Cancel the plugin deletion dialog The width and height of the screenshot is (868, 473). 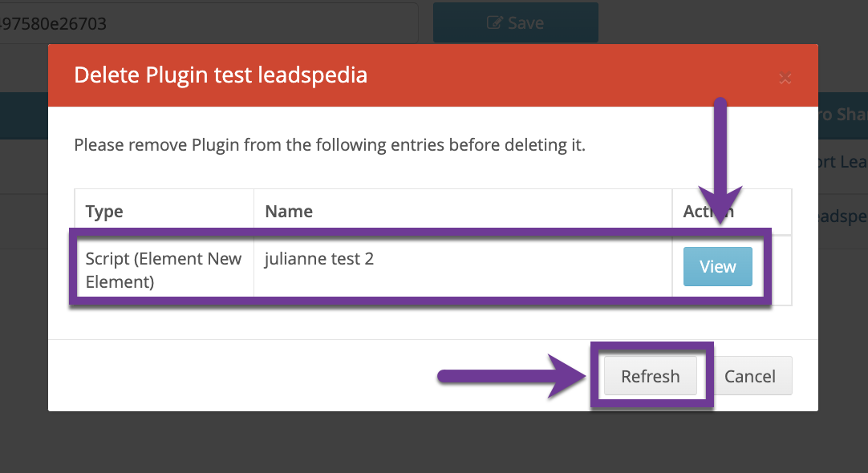point(750,377)
